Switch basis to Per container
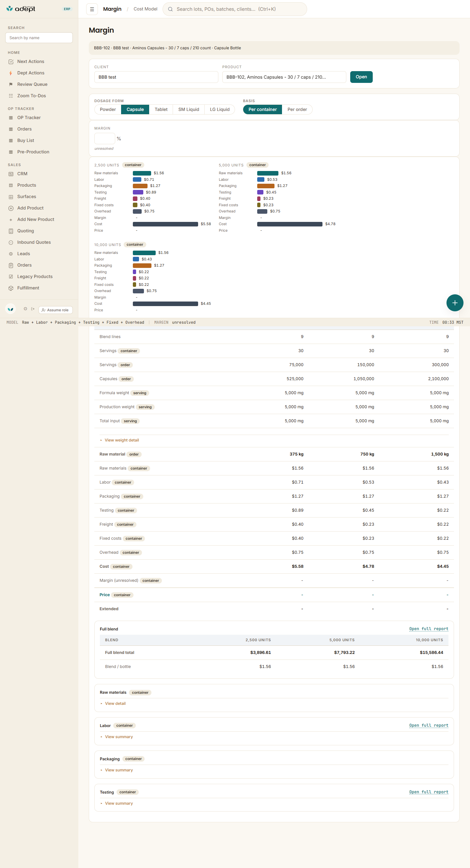 point(262,110)
